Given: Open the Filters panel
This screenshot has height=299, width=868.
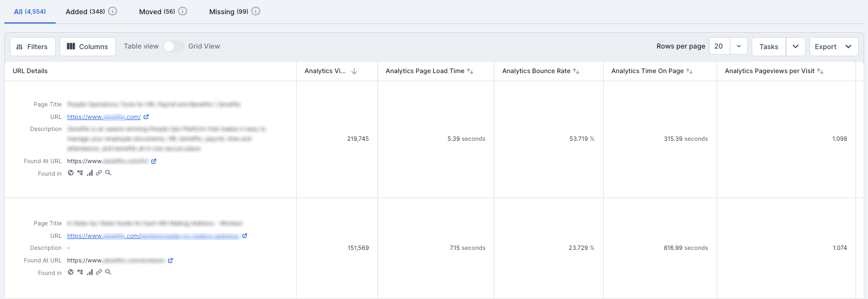Looking at the screenshot, I should 33,46.
